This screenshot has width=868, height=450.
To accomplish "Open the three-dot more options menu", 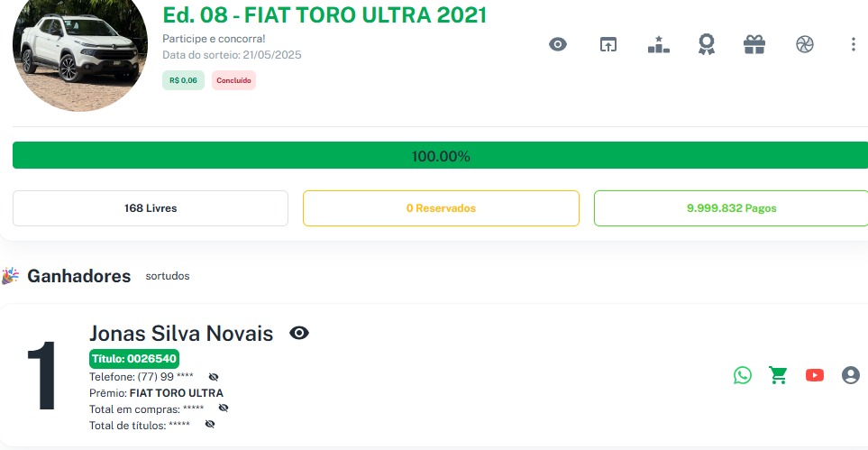I will [854, 44].
